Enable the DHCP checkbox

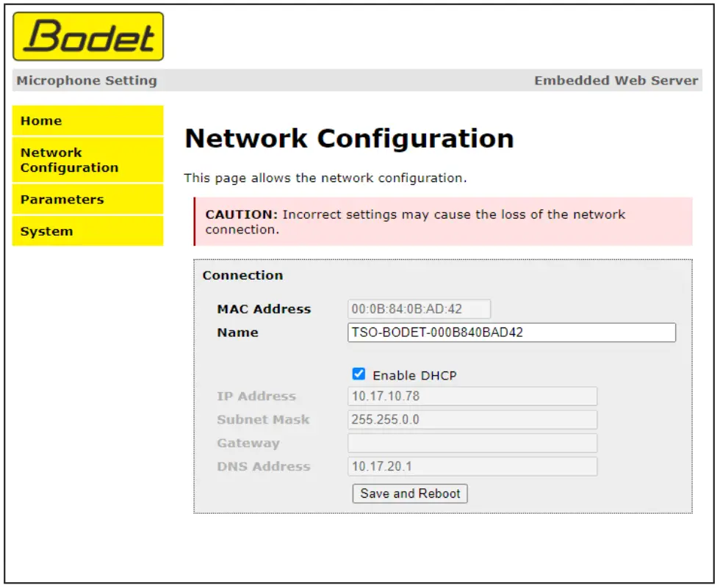click(358, 374)
